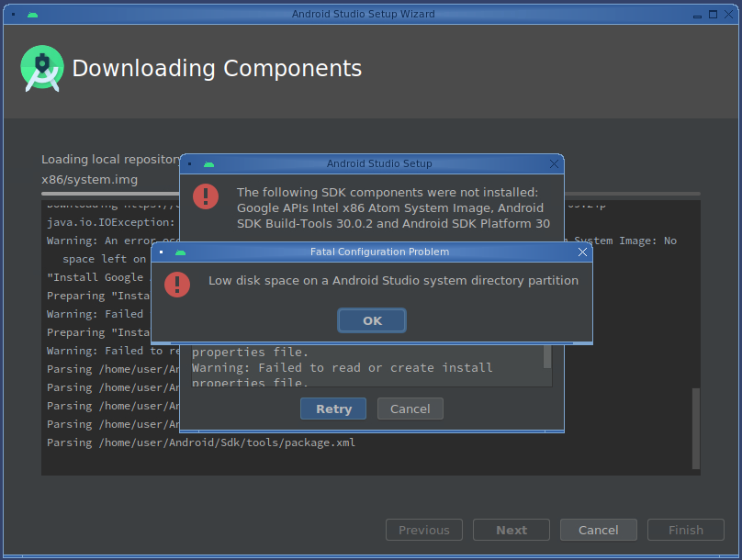The image size is (742, 560).
Task: Click the Previous button in Setup Wizard
Action: [424, 530]
